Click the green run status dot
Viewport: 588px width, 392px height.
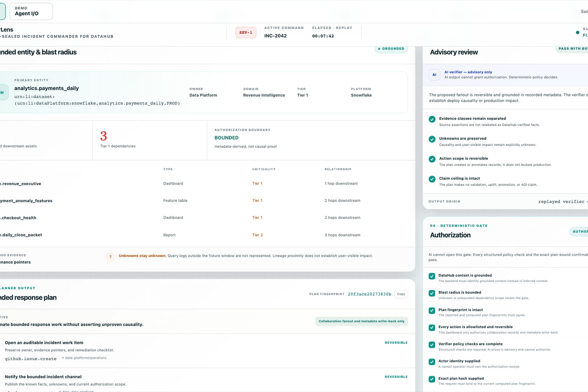(577, 33)
